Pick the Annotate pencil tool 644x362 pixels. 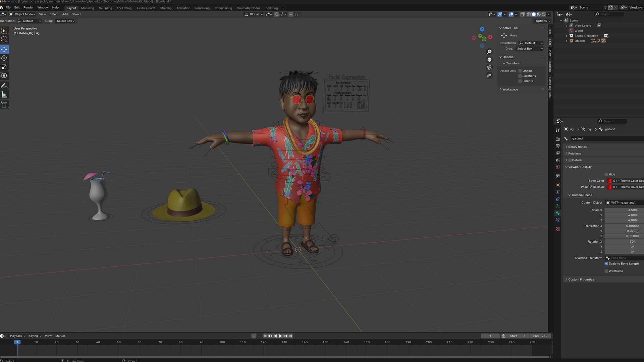4,86
